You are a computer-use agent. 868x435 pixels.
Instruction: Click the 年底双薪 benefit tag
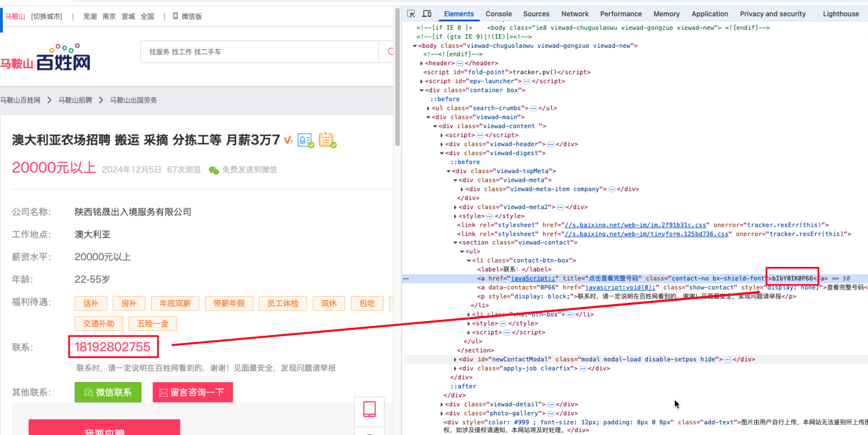[175, 303]
